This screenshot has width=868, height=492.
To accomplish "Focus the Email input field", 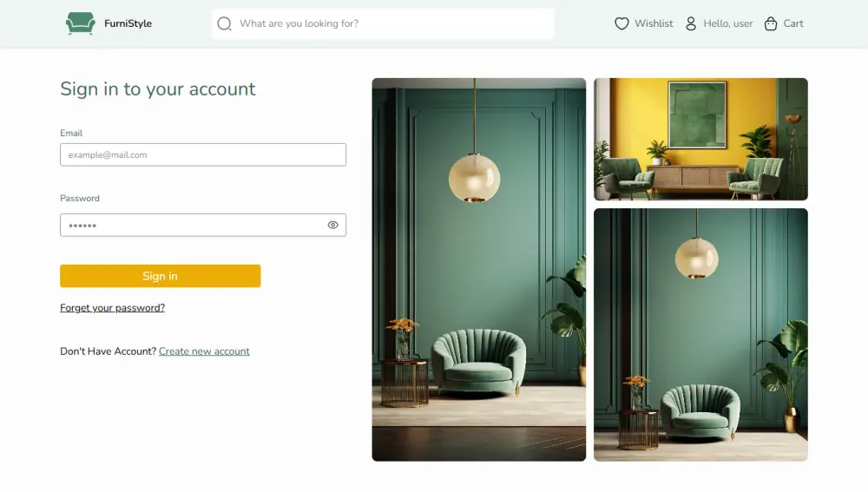I will coord(203,155).
